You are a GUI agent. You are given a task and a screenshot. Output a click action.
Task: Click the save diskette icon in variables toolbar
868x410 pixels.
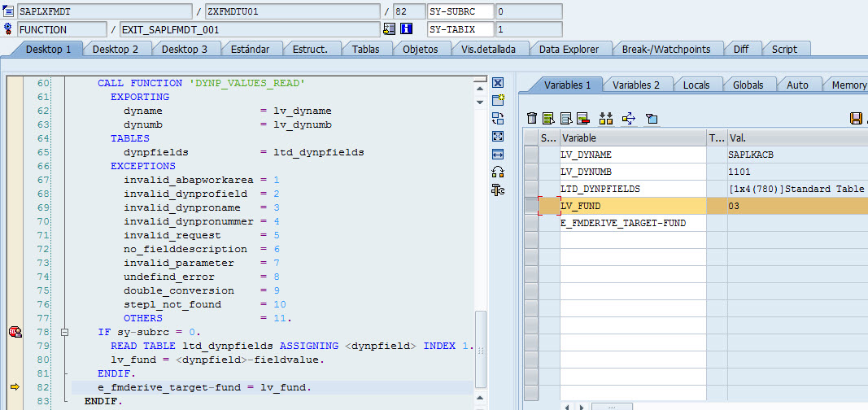coord(856,118)
